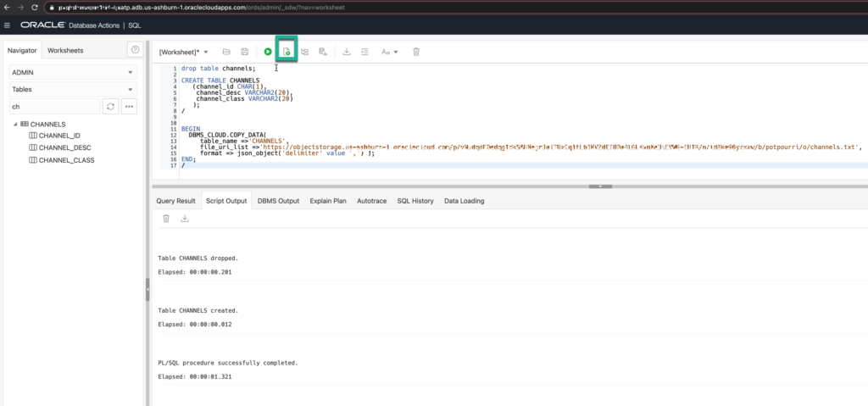Click the Oracle Database Actions logo
Image resolution: width=868 pixels, height=406 pixels.
click(42, 25)
